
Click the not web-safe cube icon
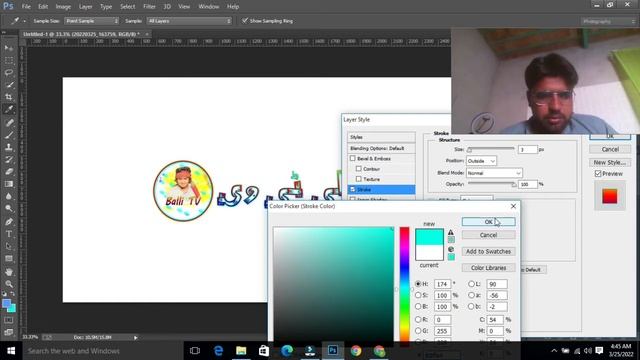coord(451,249)
